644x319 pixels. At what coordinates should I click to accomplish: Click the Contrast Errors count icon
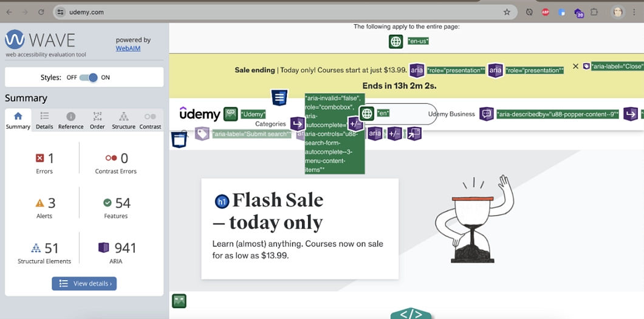(111, 158)
